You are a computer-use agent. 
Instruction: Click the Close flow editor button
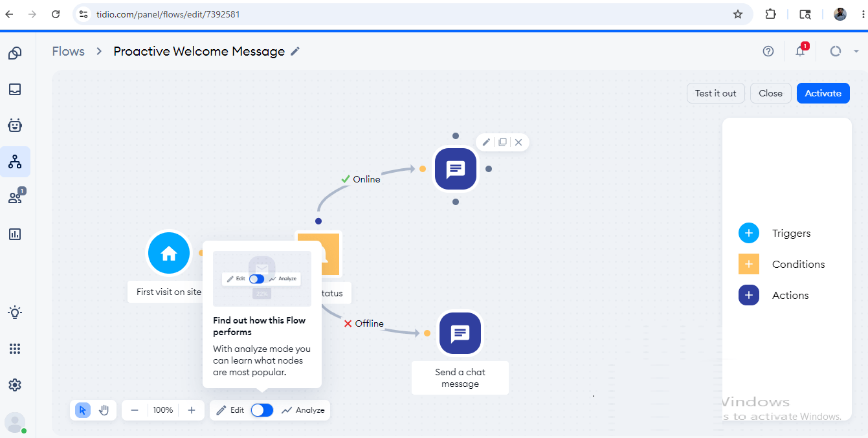pos(770,93)
